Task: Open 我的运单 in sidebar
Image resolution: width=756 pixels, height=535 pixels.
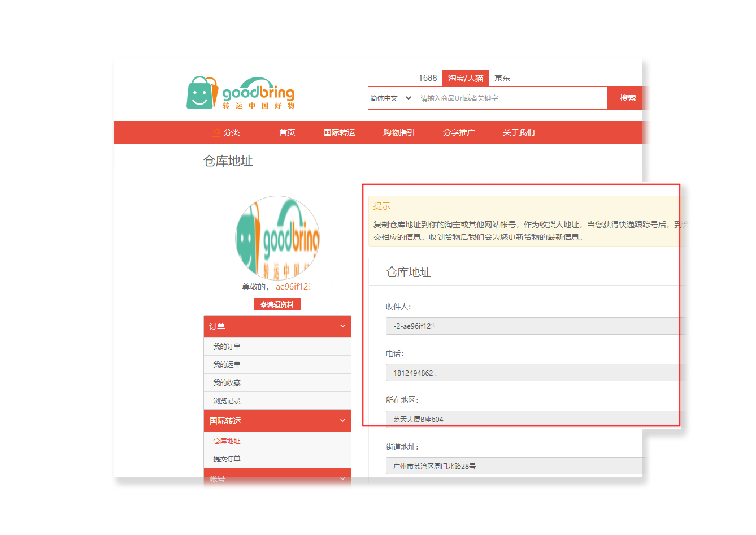Action: 277,365
